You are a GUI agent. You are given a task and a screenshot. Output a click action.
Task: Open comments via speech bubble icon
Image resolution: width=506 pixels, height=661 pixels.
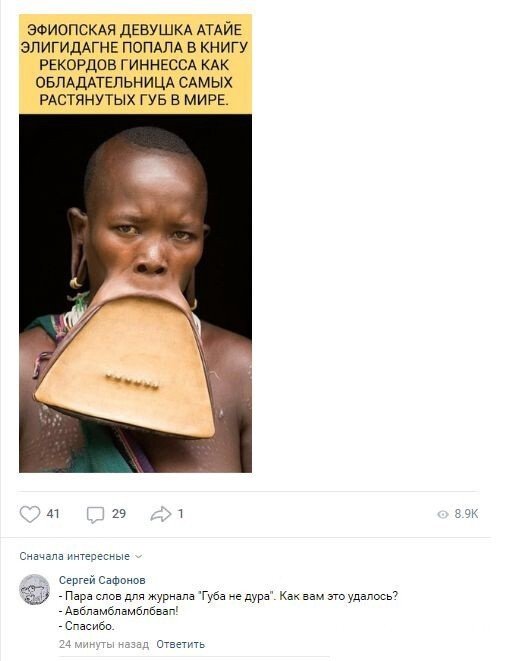95,514
